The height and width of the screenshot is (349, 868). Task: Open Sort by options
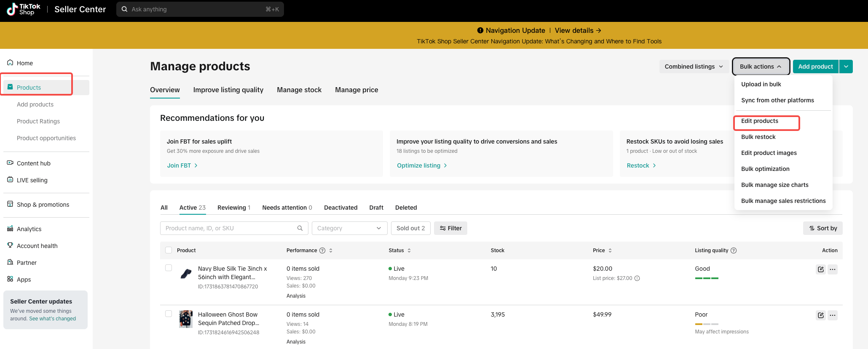pos(823,228)
